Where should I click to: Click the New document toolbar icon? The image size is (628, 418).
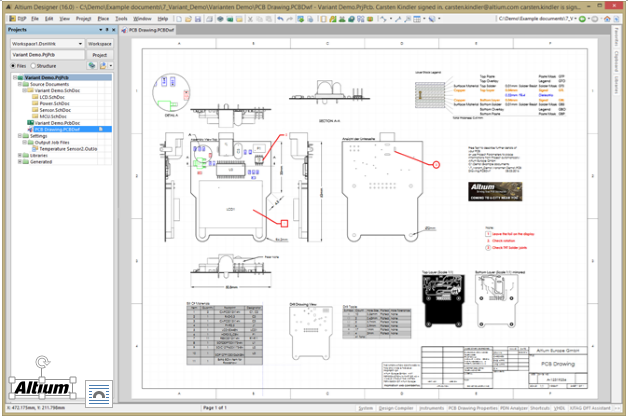pos(179,19)
